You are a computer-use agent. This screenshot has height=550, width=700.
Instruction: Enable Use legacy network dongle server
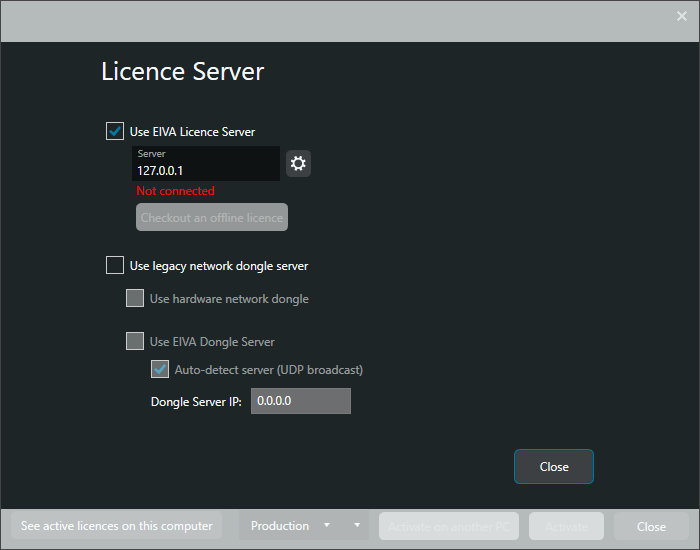[x=115, y=265]
